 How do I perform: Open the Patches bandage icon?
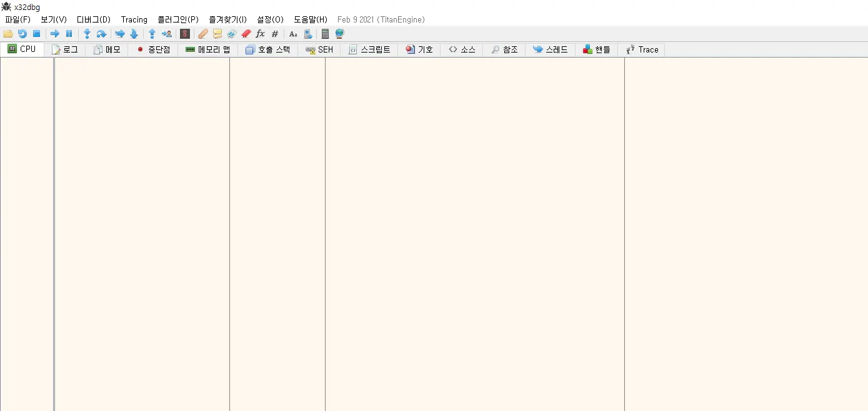tap(203, 34)
